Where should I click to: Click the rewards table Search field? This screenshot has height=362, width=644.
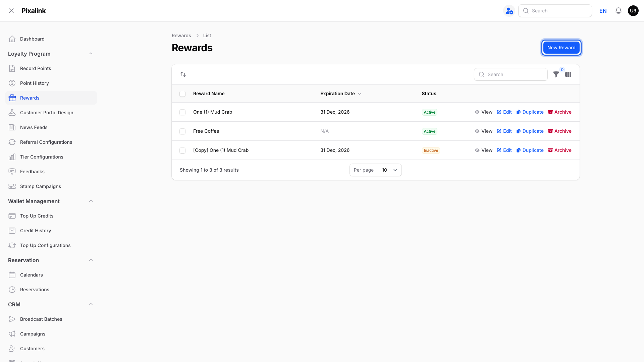click(511, 74)
